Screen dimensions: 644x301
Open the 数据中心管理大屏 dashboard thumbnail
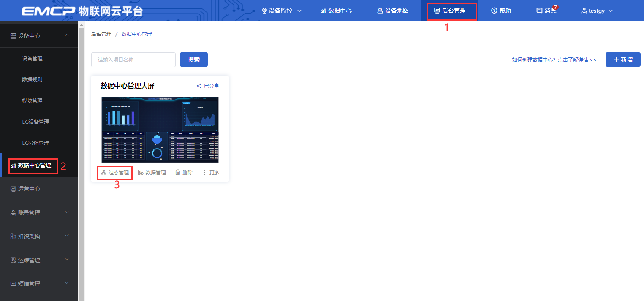click(160, 130)
